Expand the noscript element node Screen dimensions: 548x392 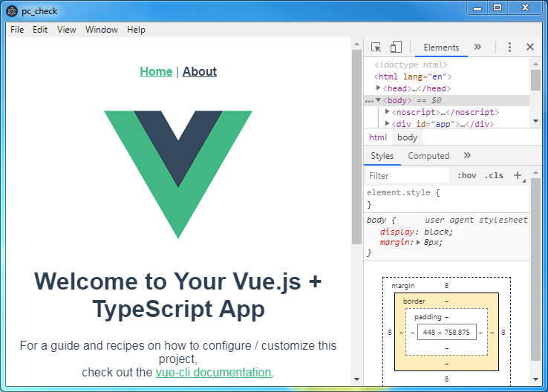tap(388, 112)
